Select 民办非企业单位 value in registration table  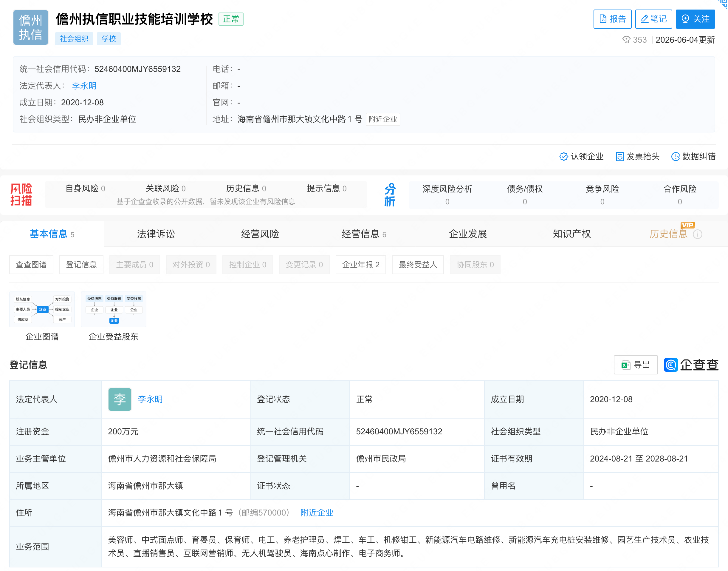point(619,432)
